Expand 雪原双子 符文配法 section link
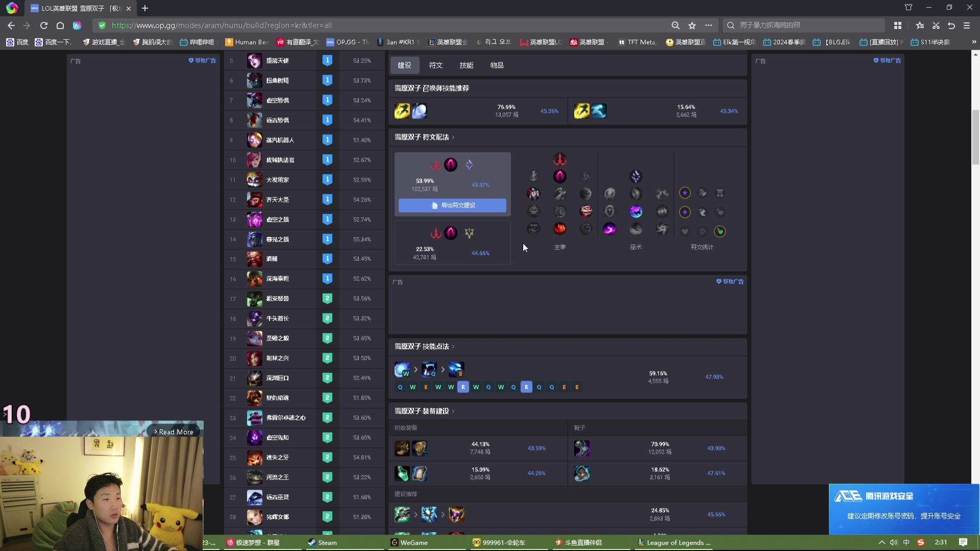Image resolution: width=980 pixels, height=551 pixels. click(424, 137)
